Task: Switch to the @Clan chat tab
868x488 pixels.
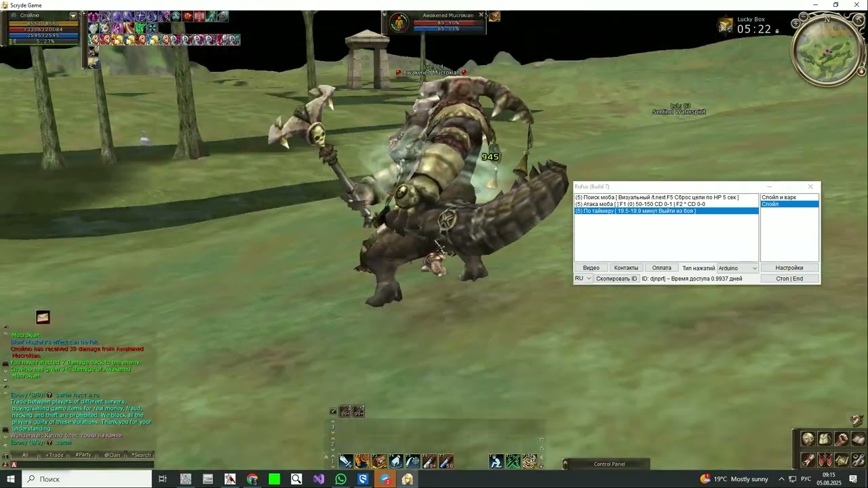Action: point(112,455)
